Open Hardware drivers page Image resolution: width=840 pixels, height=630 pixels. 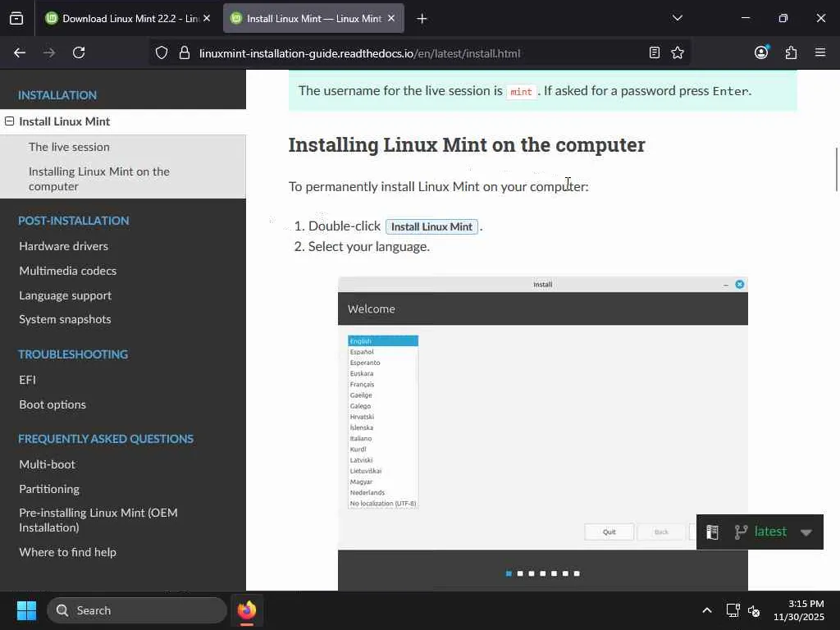(64, 246)
